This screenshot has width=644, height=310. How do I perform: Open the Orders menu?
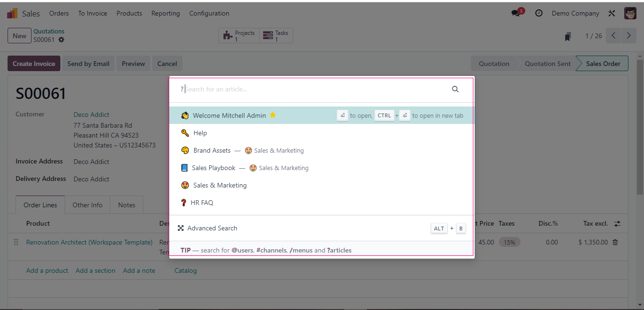click(x=59, y=13)
